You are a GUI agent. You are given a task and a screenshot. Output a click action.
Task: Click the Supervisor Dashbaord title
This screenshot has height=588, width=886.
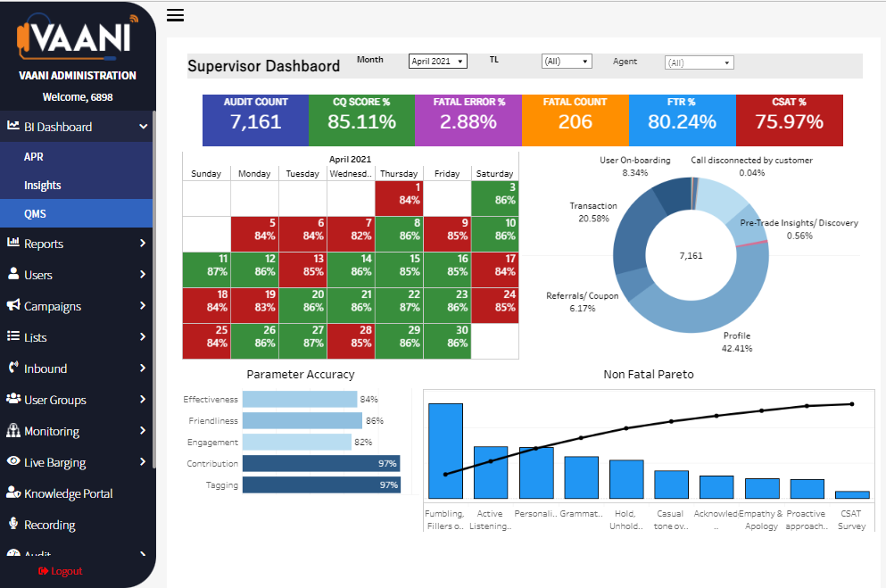click(x=263, y=66)
